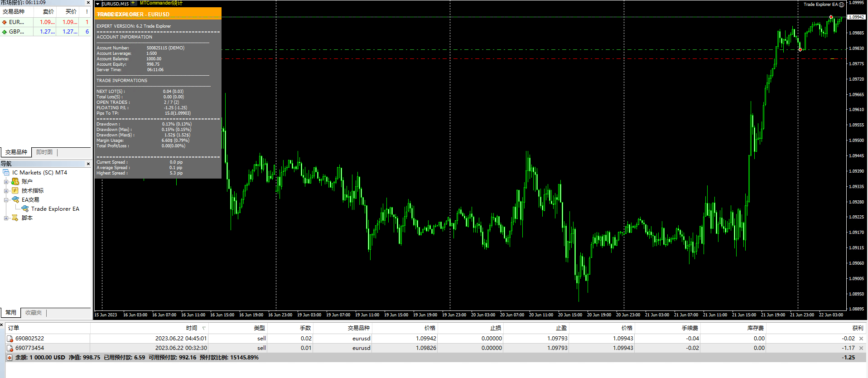
Task: Click the 账户 accounts icon in Navigator
Action: pyautogui.click(x=15, y=182)
